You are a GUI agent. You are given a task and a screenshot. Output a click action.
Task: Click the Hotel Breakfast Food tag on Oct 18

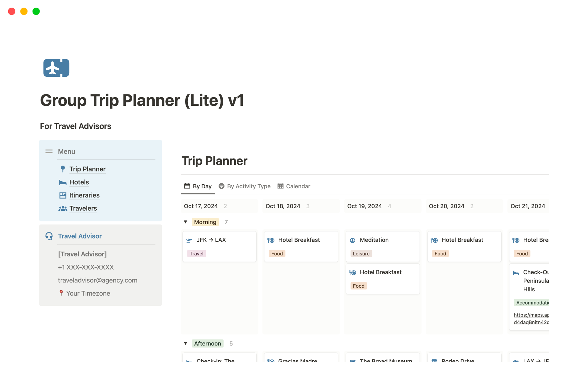point(277,253)
